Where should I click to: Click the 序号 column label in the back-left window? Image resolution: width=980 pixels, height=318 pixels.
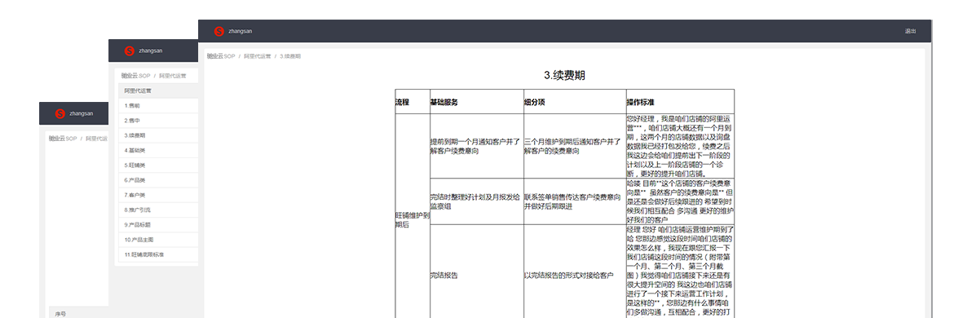coord(60,313)
